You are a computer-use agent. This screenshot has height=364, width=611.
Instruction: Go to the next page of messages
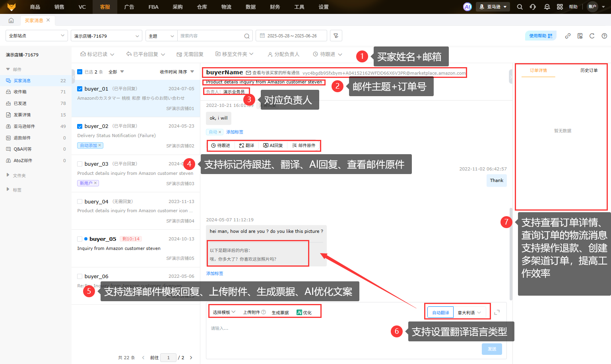[191, 358]
